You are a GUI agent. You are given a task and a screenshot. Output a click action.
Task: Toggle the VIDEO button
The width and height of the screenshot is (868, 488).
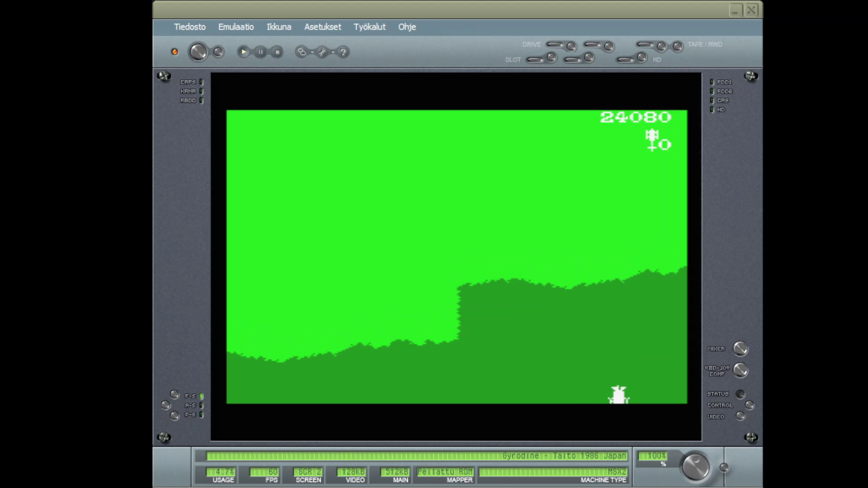(740, 416)
